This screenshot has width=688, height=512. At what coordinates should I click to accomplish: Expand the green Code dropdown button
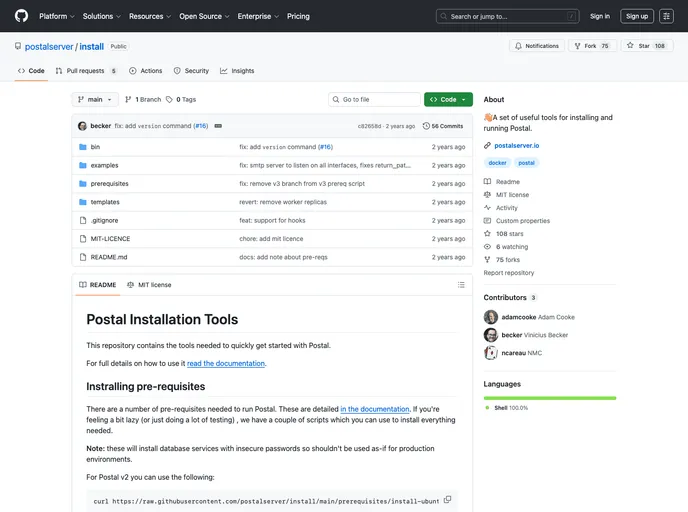click(x=448, y=100)
